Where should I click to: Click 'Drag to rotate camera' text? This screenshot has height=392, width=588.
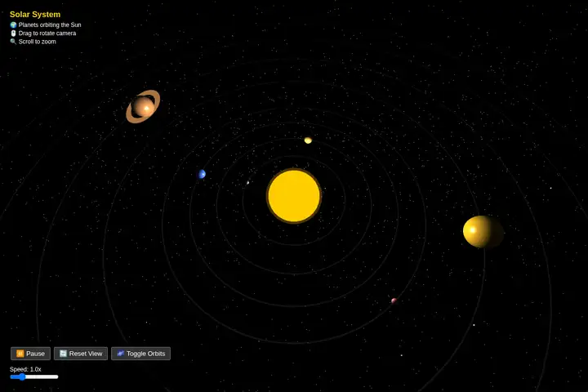(x=47, y=33)
